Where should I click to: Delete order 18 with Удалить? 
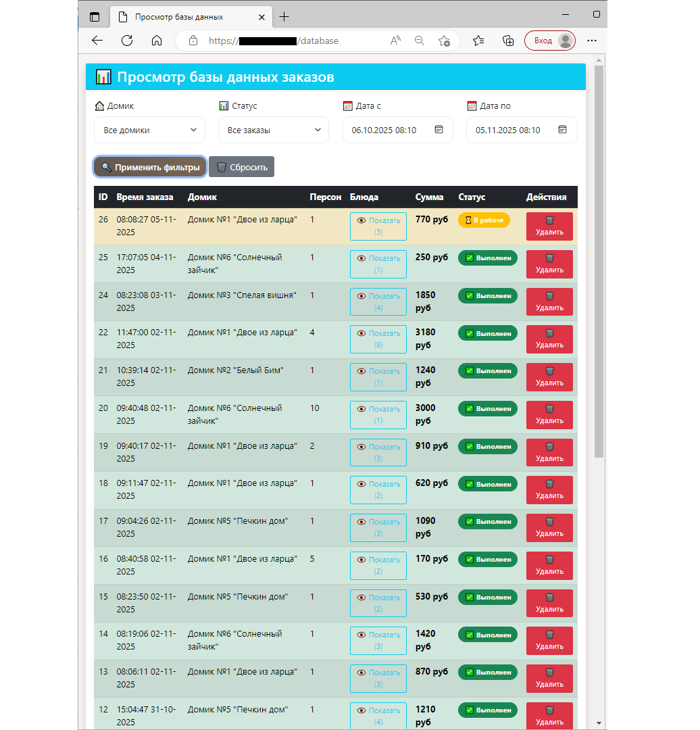pos(550,490)
